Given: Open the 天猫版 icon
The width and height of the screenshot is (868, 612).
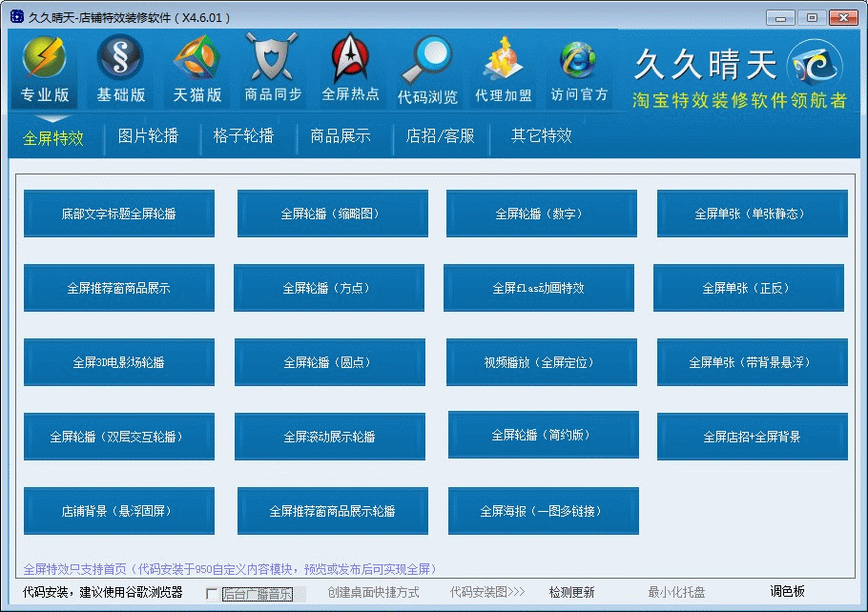Looking at the screenshot, I should click(197, 61).
